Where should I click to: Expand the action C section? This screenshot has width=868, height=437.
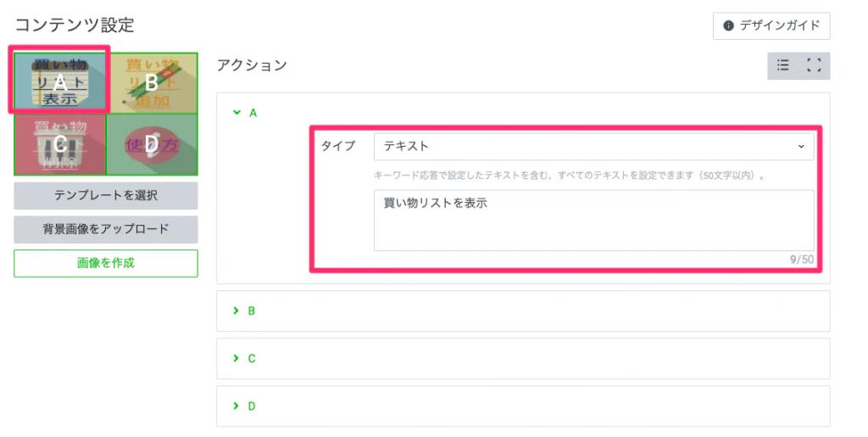point(236,358)
